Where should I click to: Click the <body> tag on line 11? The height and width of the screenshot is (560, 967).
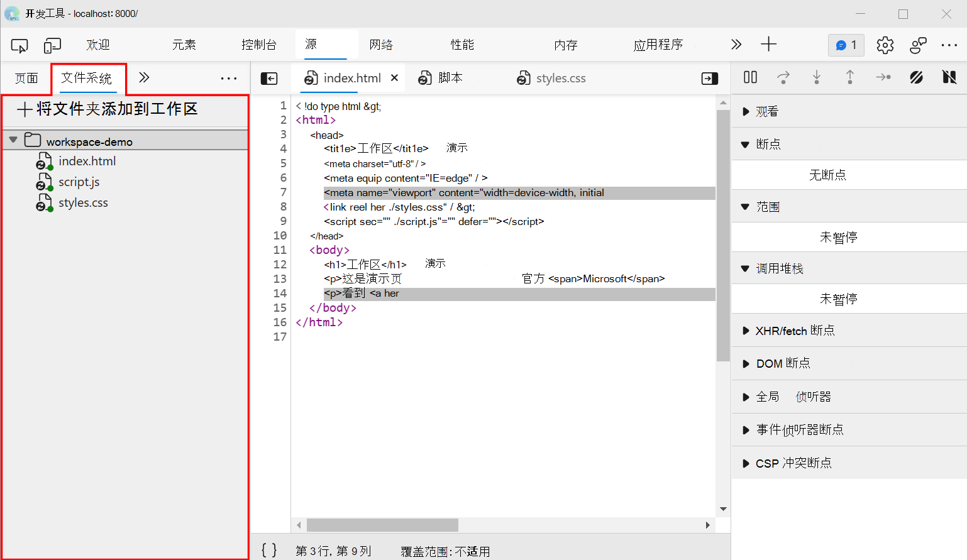329,250
